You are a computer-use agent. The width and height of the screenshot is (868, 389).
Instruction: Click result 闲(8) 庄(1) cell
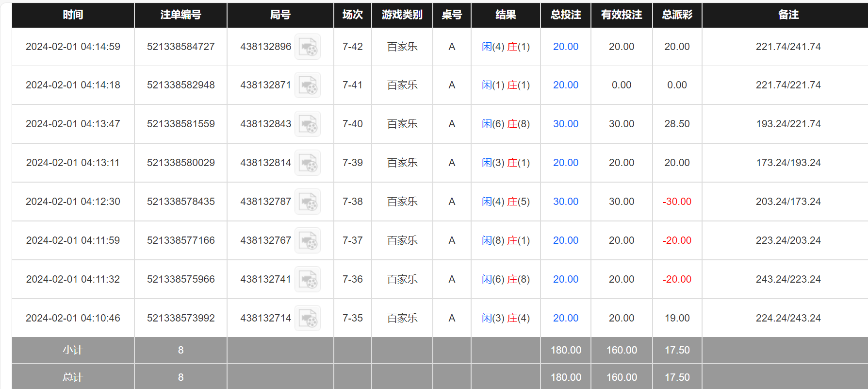[506, 240]
